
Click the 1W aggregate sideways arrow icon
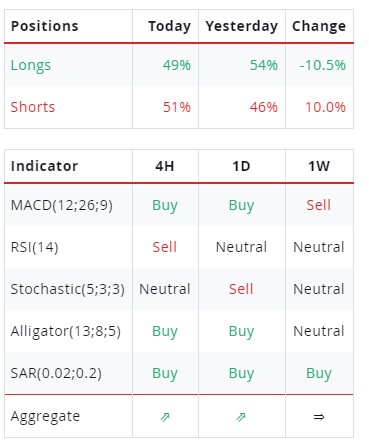(319, 417)
